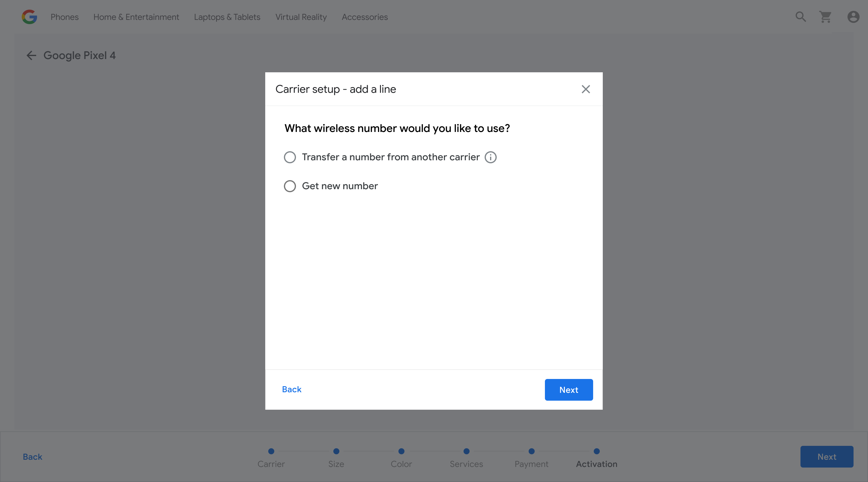Jump to the Carrier step dot
Screen dimensions: 868x482
point(271,451)
